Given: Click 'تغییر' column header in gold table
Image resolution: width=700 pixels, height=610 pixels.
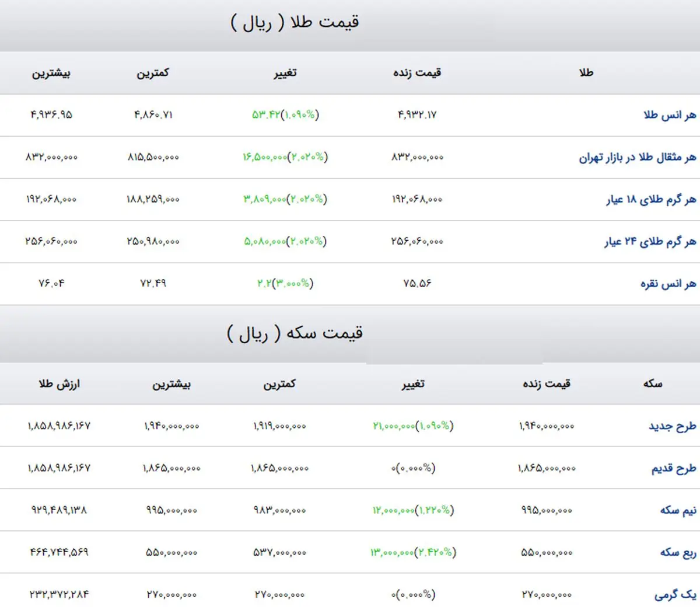Looking at the screenshot, I should (x=285, y=73).
